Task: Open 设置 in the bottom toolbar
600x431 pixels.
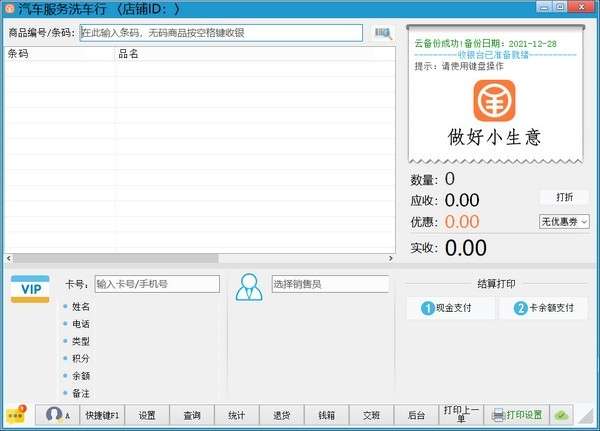Action: (x=147, y=415)
